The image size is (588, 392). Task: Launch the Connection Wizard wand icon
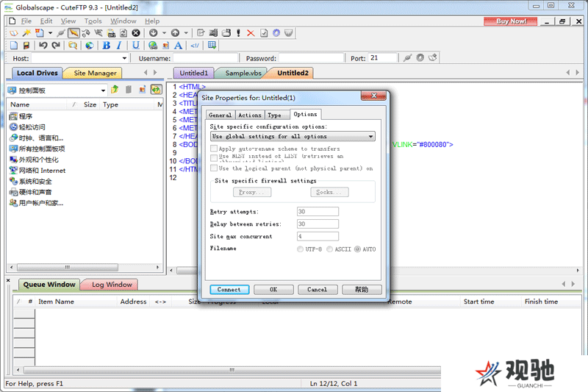(x=26, y=33)
